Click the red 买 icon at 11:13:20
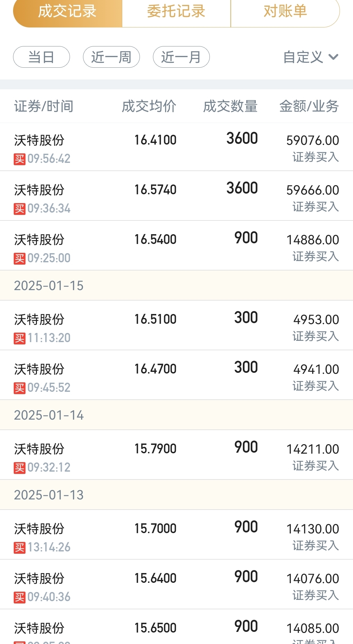Image resolution: width=353 pixels, height=644 pixels. [20, 339]
